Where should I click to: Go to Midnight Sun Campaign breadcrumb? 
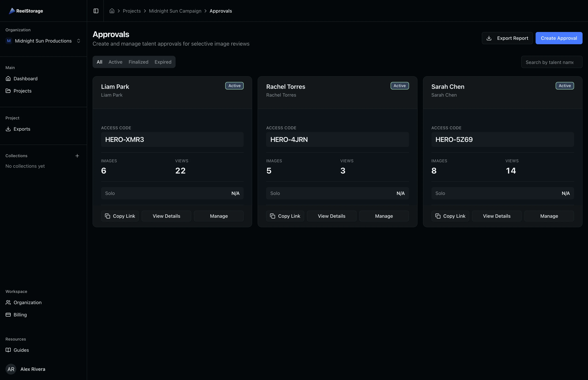click(x=175, y=11)
